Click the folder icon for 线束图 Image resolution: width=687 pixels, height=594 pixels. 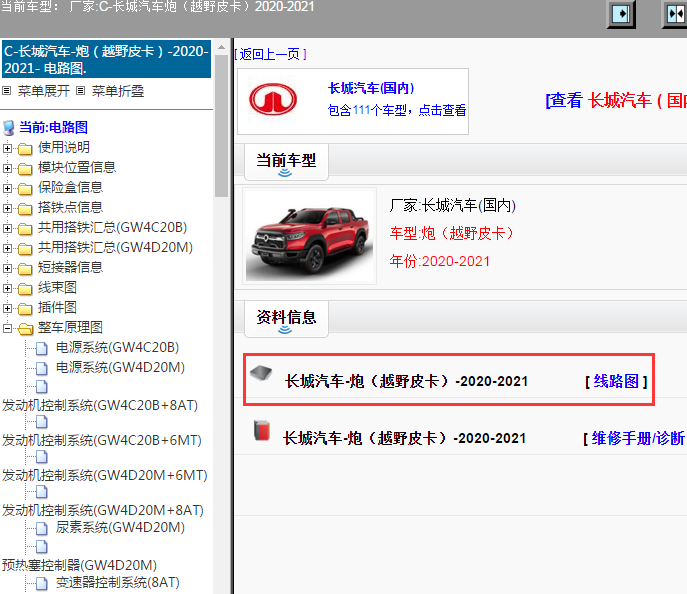coord(25,289)
